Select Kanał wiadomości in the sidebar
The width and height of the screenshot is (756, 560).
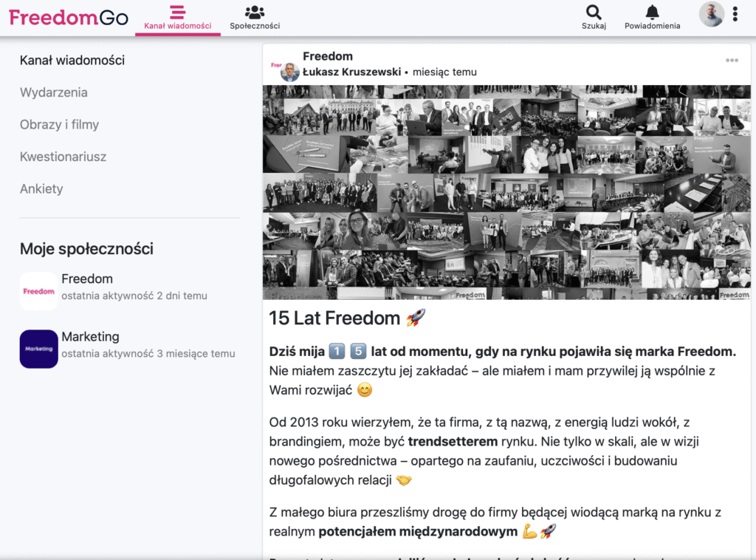pyautogui.click(x=72, y=61)
